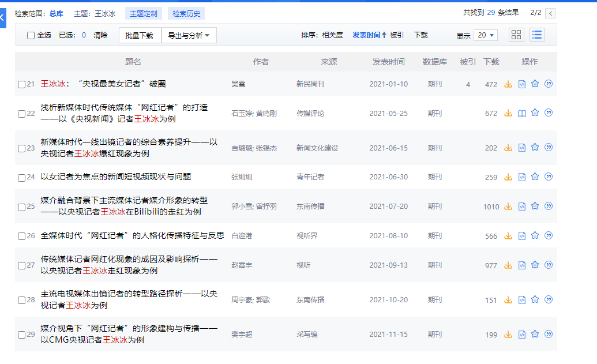
Task: Check the 全选 select-all checkbox
Action: (31, 35)
